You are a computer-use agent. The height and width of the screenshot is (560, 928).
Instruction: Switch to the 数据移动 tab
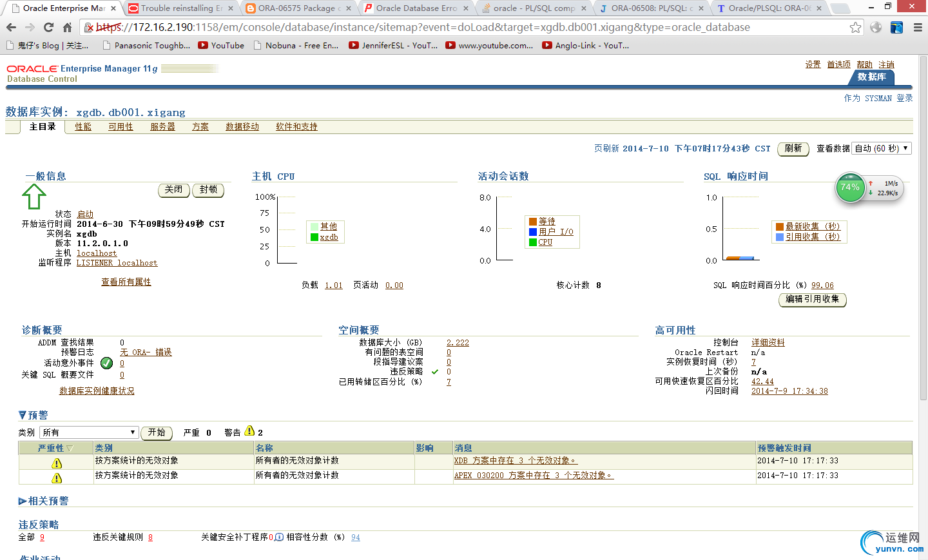click(242, 126)
